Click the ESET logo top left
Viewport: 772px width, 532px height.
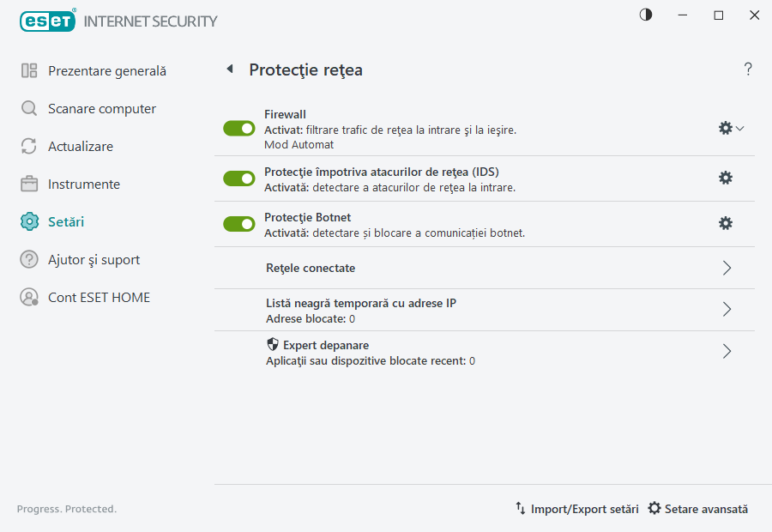click(x=47, y=21)
